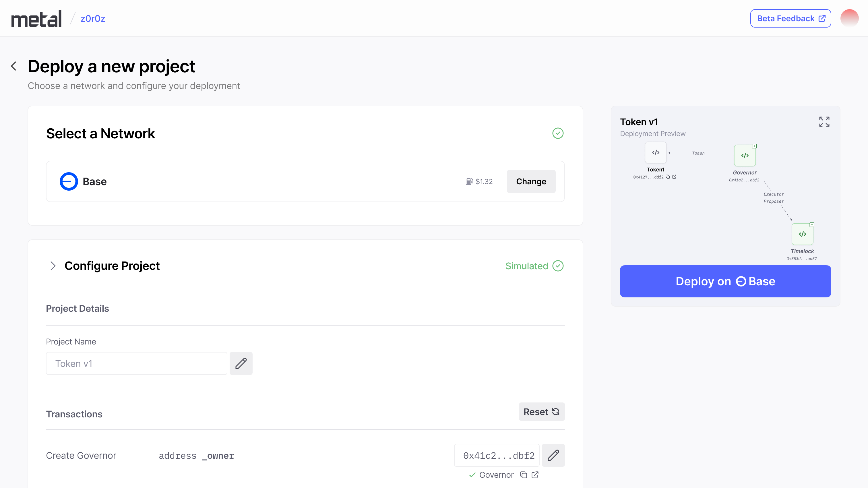
Task: Click the $1.32 gas estimate
Action: (484, 182)
